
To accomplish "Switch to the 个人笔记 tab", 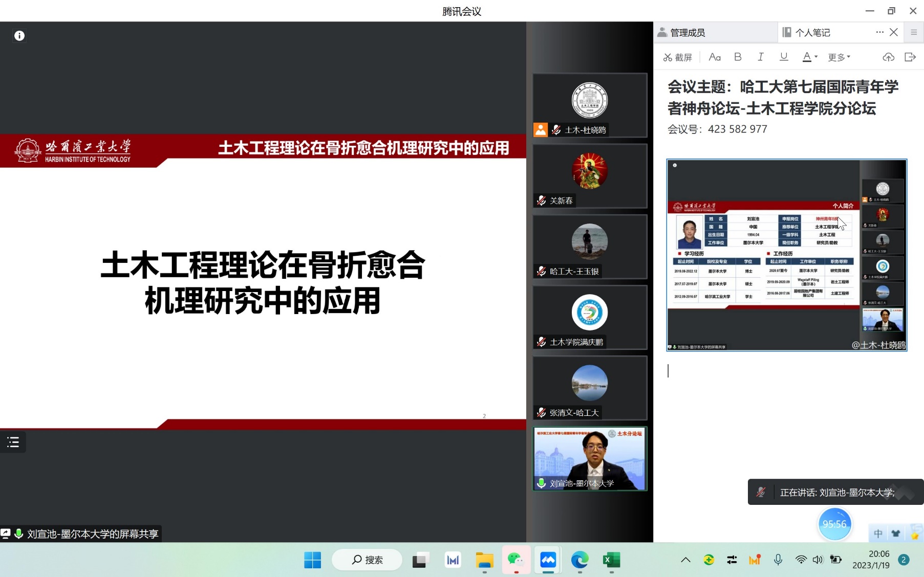I will pos(812,33).
